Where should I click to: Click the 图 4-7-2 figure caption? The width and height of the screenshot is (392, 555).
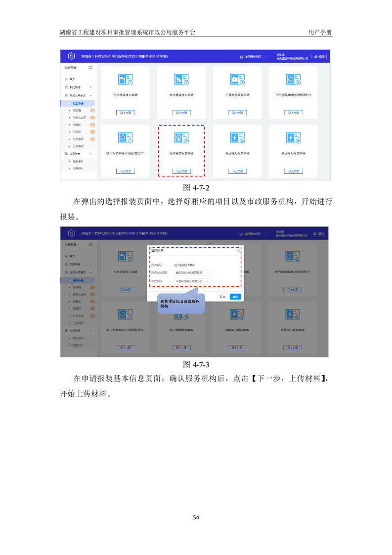pyautogui.click(x=196, y=187)
